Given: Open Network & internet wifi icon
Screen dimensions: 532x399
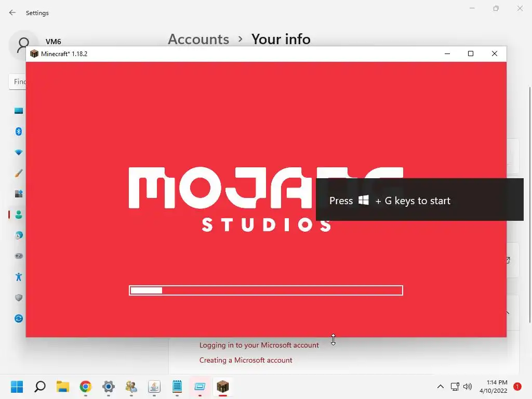Looking at the screenshot, I should 19,152.
